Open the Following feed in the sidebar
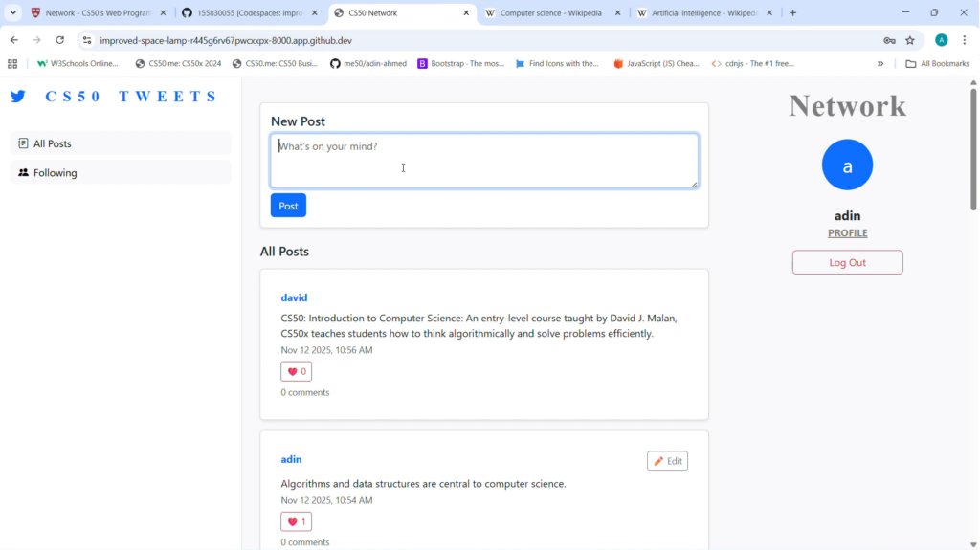Image resolution: width=980 pixels, height=550 pixels. [x=121, y=172]
